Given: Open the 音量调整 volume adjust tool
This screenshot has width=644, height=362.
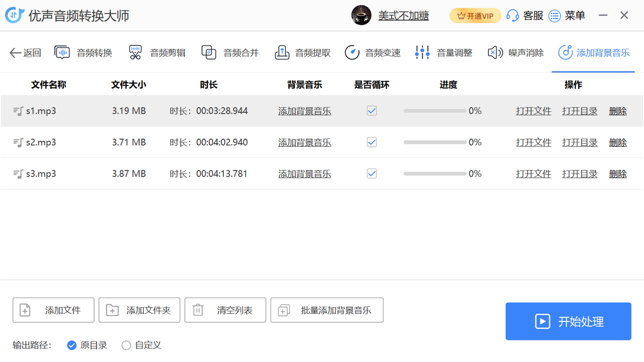Looking at the screenshot, I should (x=444, y=53).
